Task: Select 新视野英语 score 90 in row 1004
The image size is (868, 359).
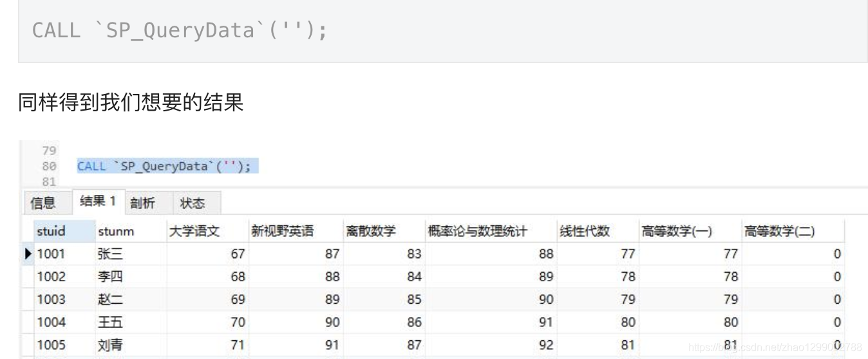Action: 296,322
